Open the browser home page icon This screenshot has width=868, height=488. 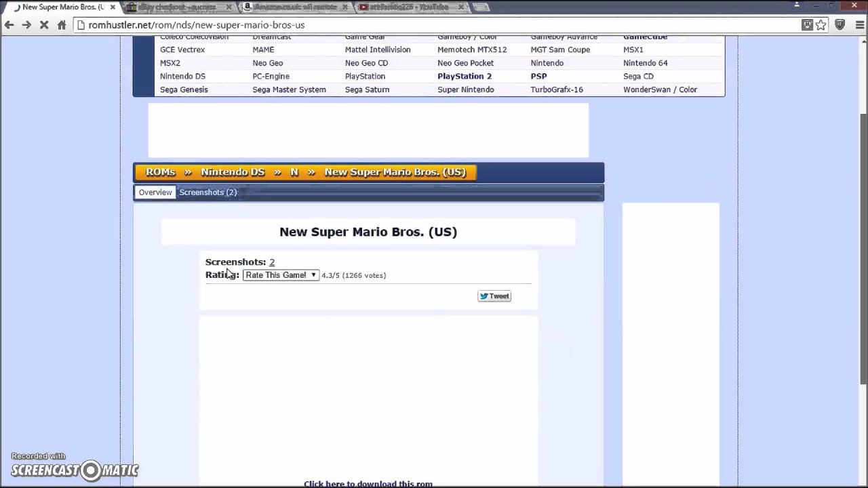pyautogui.click(x=62, y=25)
